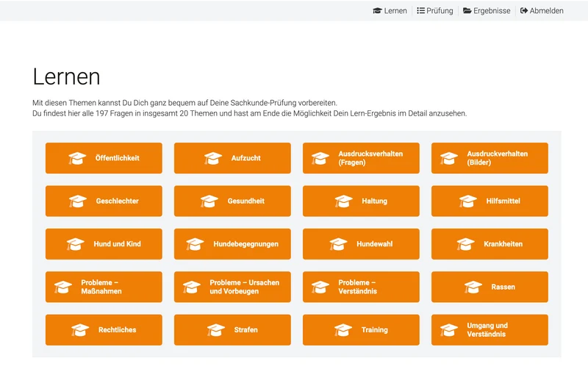This screenshot has width=588, height=375.
Task: Click the cap icon beside Ausdruckverhalten (Bilder)
Action: (x=449, y=158)
